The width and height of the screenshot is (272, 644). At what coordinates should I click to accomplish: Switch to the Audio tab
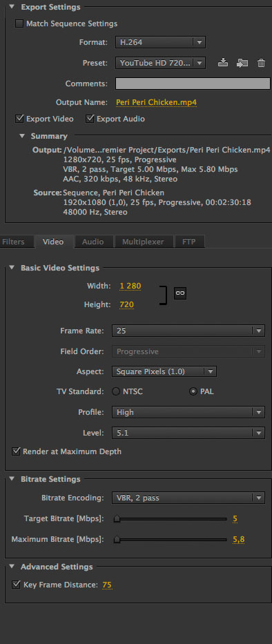[x=93, y=242]
